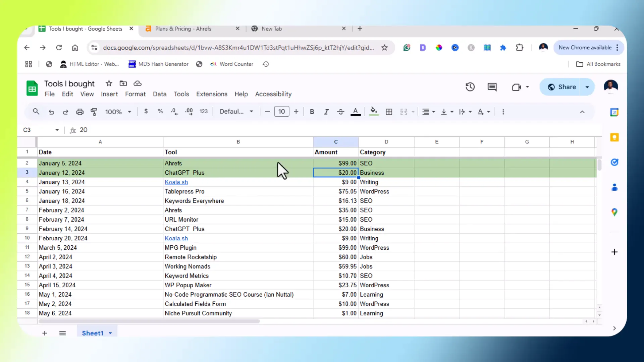The image size is (644, 362).
Task: Click New Chrome available button
Action: click(x=589, y=48)
